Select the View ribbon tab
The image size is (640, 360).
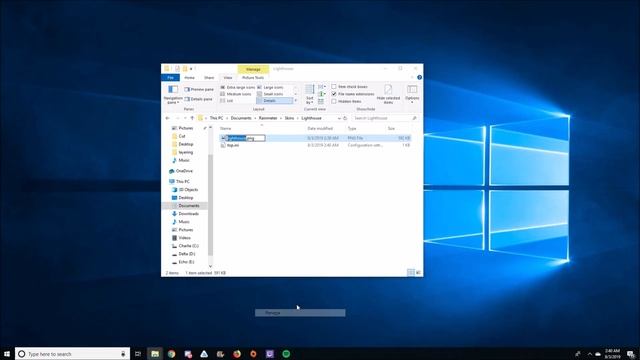click(x=228, y=78)
